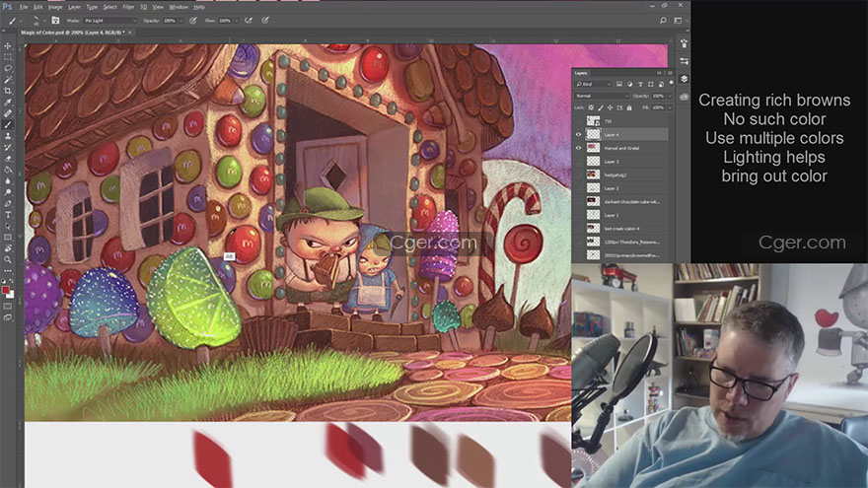Image resolution: width=868 pixels, height=488 pixels.
Task: Select the Crop tool
Action: click(8, 91)
